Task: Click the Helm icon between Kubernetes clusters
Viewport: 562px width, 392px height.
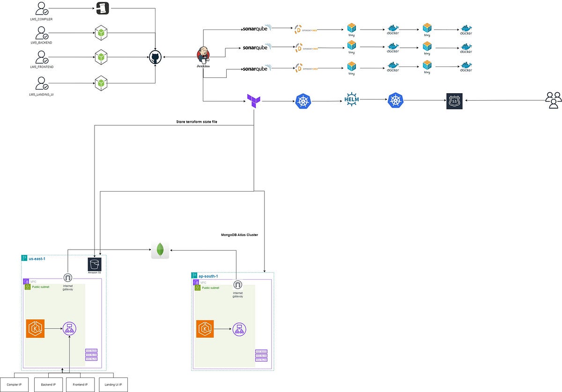Action: coord(351,100)
